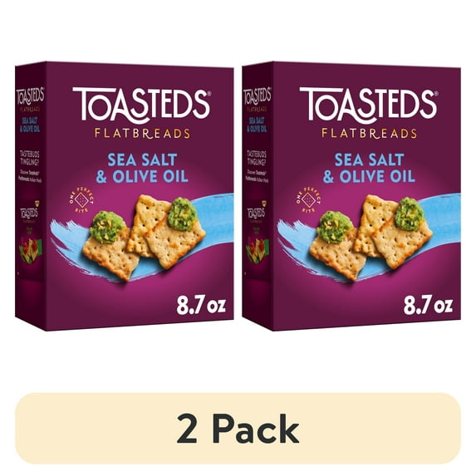
Task: Click the side-panel Toasteds logo on left box
Action: pyautogui.click(x=30, y=96)
